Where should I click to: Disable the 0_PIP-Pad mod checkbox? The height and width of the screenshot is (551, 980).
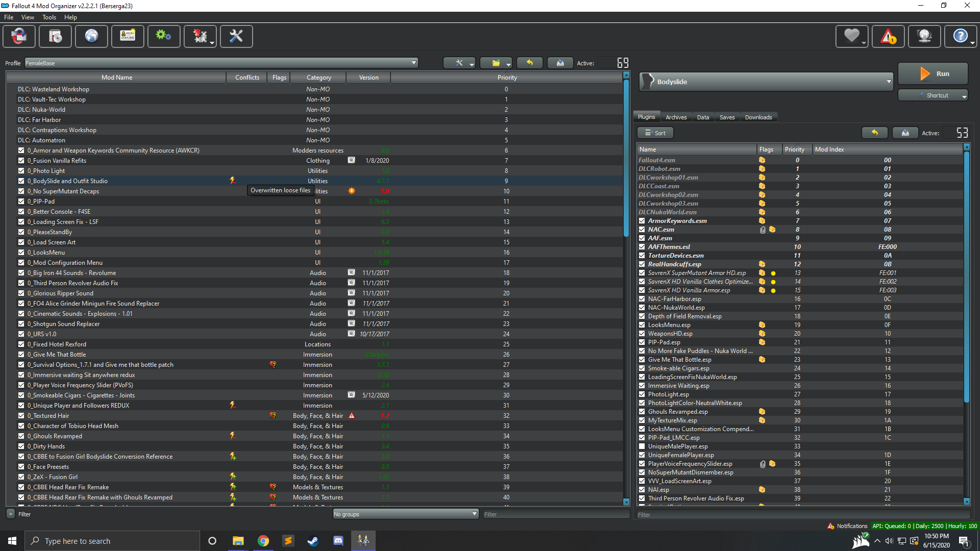21,201
